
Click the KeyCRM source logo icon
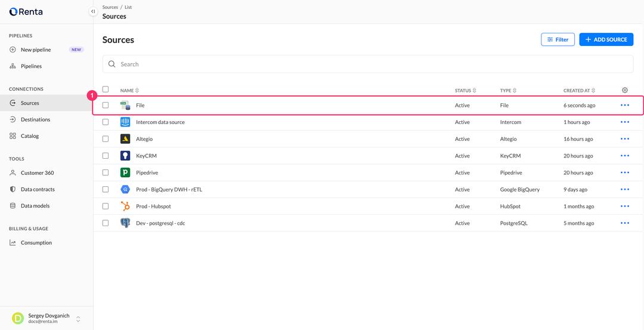pyautogui.click(x=125, y=156)
